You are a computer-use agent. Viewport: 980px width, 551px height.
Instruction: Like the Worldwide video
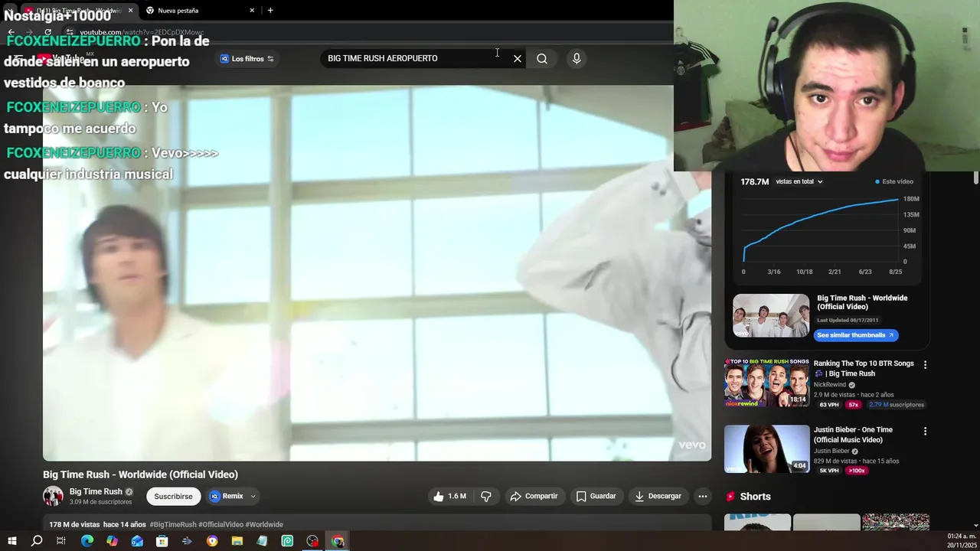[449, 496]
